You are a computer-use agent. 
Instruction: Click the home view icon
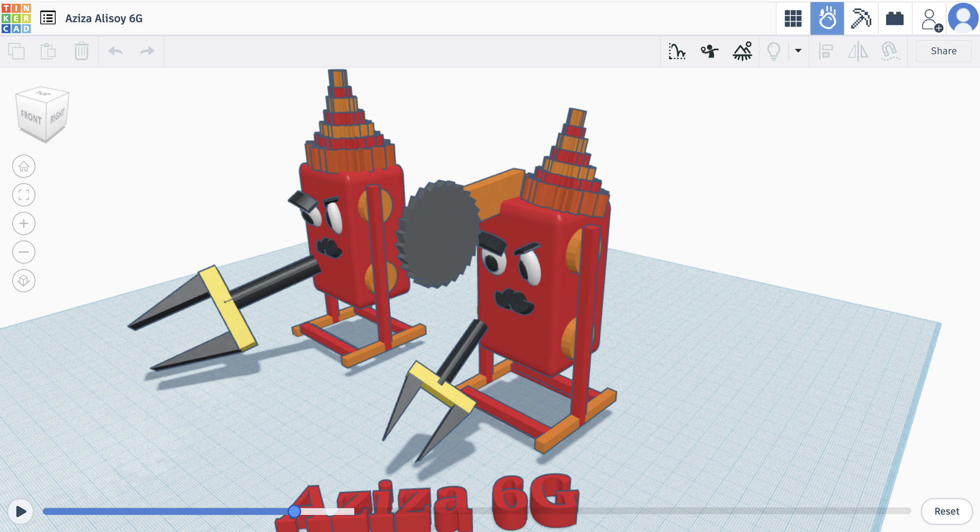[24, 166]
